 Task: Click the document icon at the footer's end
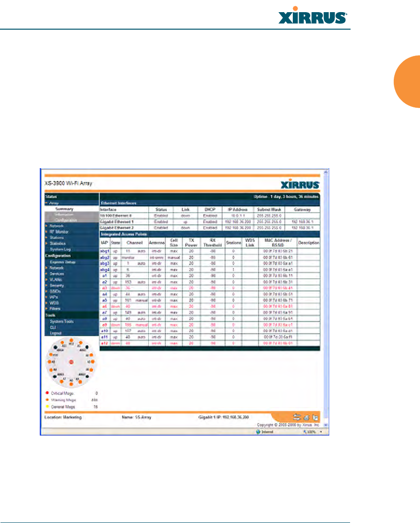pos(315,418)
